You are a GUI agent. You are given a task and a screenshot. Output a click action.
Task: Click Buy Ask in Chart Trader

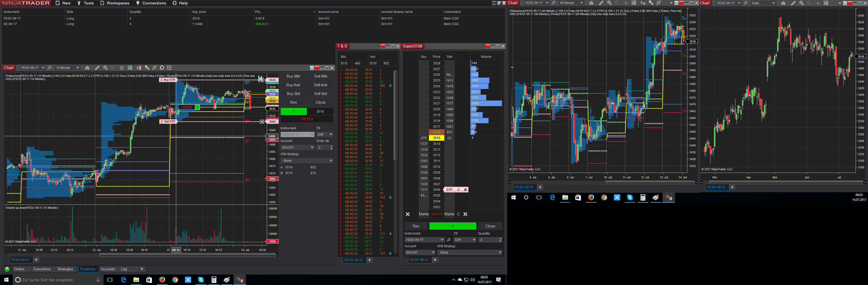point(293,85)
